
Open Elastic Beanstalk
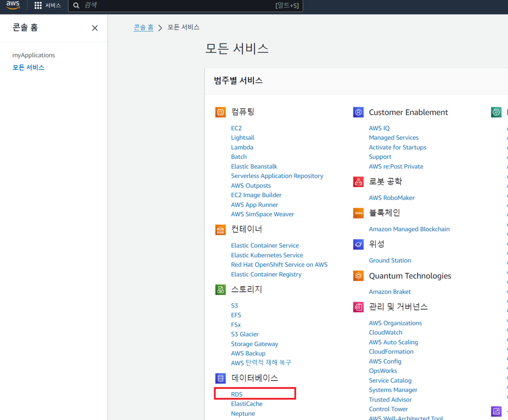pos(254,166)
